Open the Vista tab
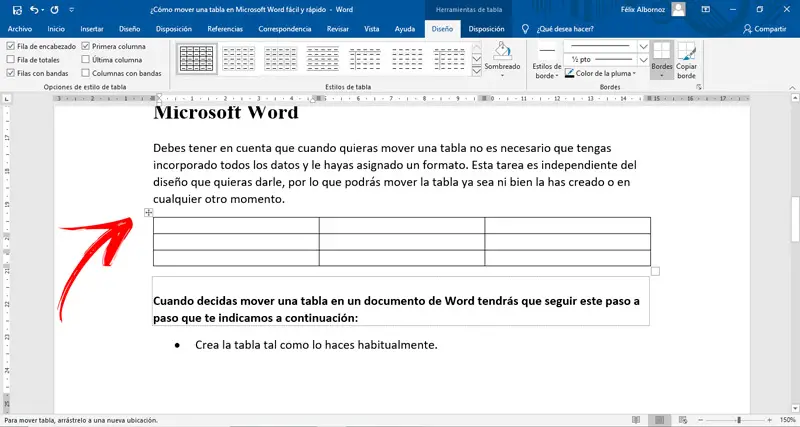 [371, 29]
